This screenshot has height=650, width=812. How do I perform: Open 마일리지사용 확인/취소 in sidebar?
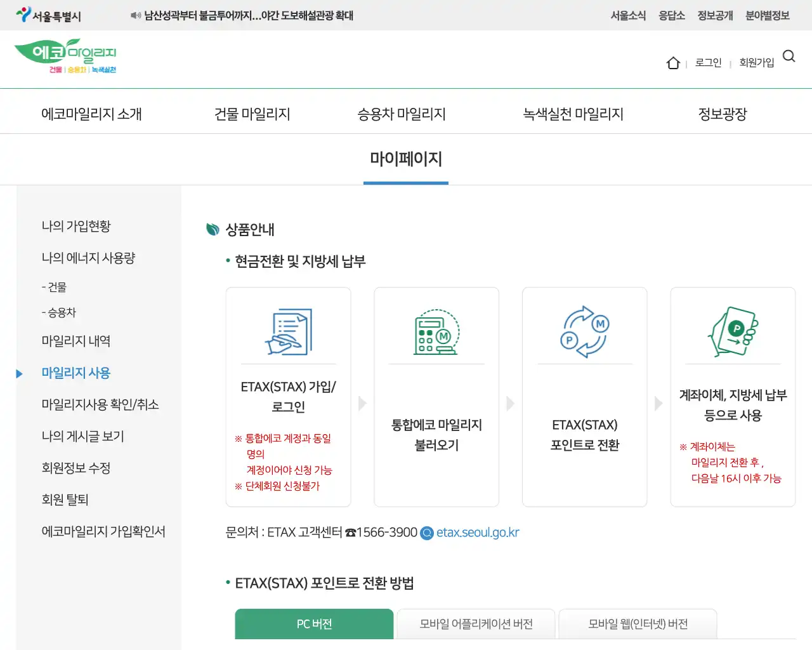100,404
